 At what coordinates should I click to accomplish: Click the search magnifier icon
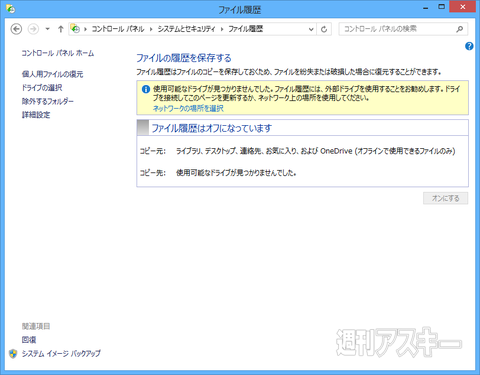pos(460,29)
